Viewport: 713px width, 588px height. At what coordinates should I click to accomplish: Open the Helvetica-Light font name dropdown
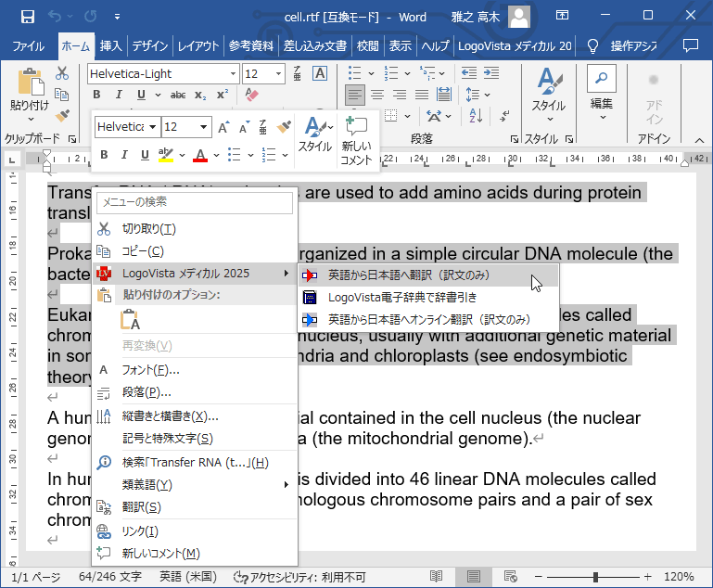(x=233, y=73)
